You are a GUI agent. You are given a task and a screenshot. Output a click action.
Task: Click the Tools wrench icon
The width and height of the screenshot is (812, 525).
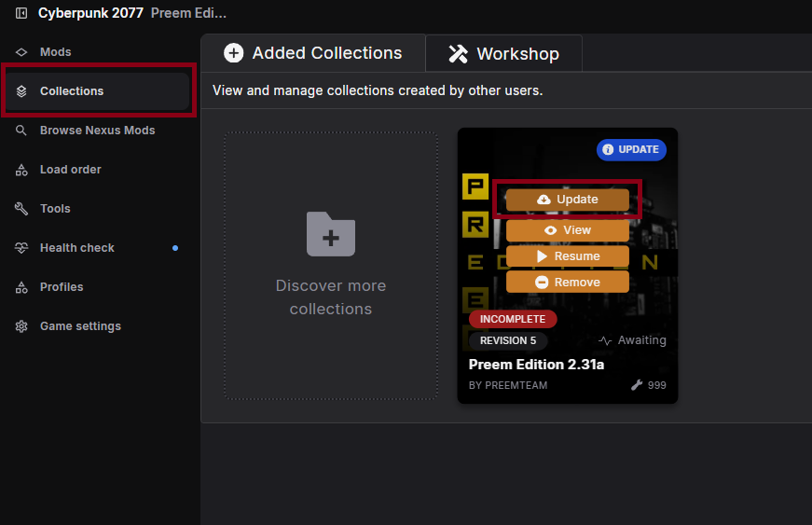click(21, 209)
